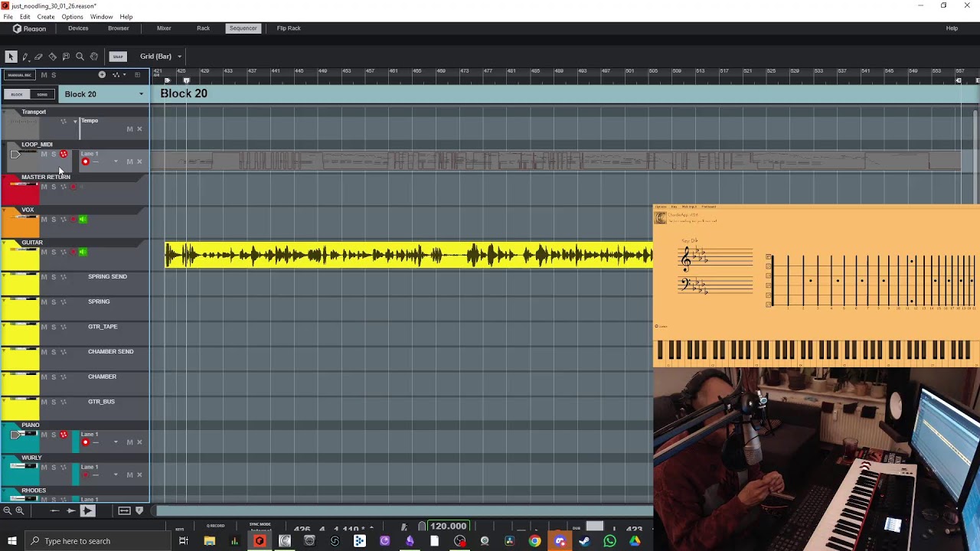Click the LOOP_MIDI device icon

pyautogui.click(x=16, y=155)
